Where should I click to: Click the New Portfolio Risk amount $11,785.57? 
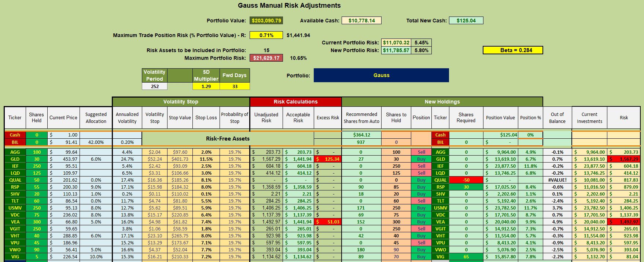coord(396,50)
